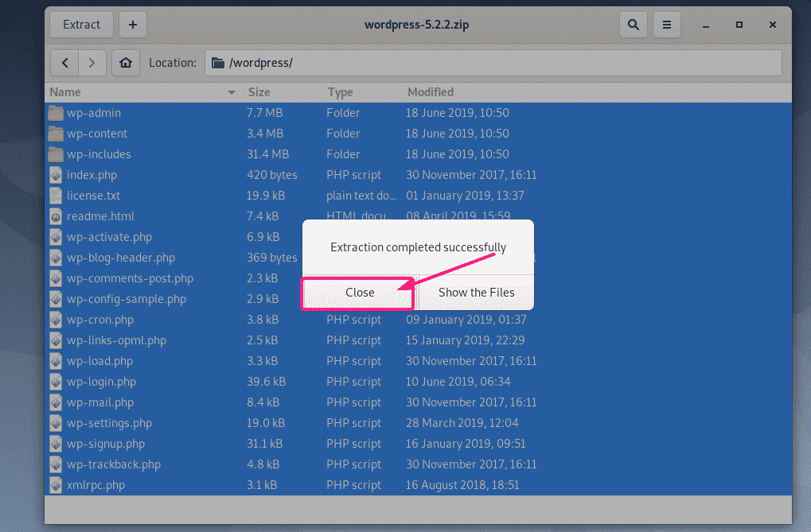Click the wp-signup.php file icon
The height and width of the screenshot is (532, 811).
tap(56, 444)
